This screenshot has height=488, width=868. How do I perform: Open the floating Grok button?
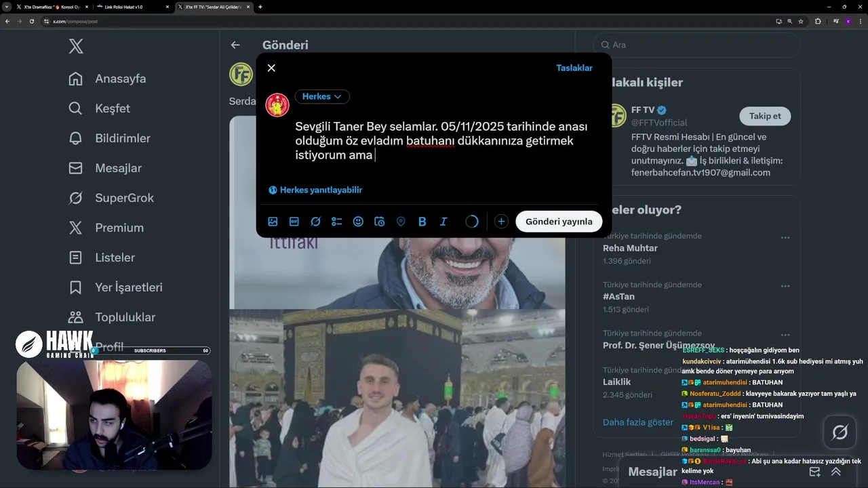point(840,432)
